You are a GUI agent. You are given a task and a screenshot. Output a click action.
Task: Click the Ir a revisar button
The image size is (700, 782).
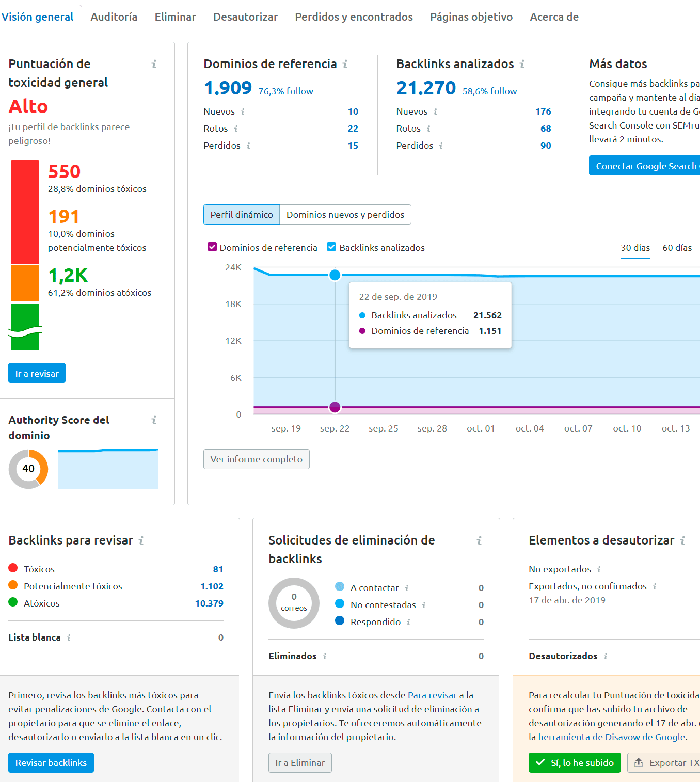pos(36,373)
